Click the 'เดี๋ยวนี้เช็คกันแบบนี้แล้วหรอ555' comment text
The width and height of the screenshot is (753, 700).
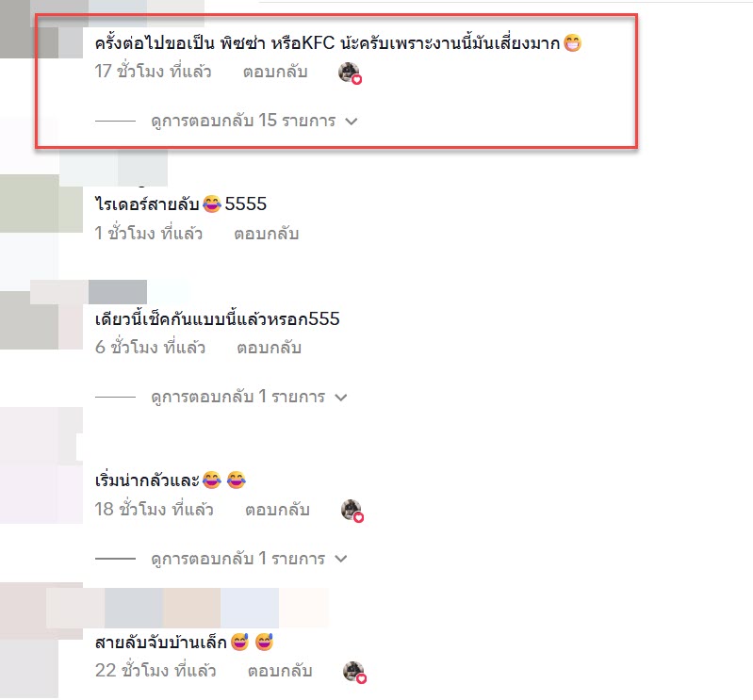point(217,318)
